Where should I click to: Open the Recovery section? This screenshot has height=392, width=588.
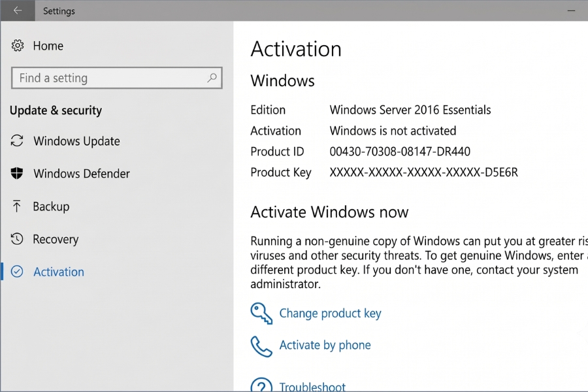tap(56, 239)
